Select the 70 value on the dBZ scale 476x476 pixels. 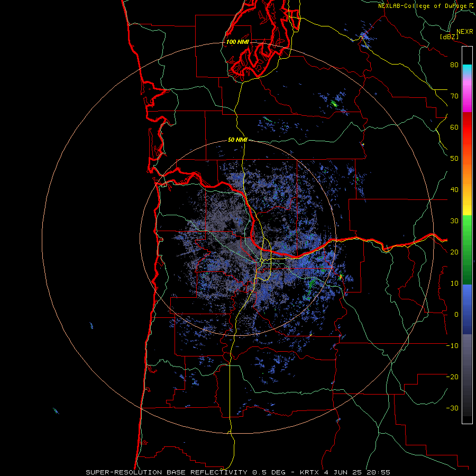tap(454, 96)
